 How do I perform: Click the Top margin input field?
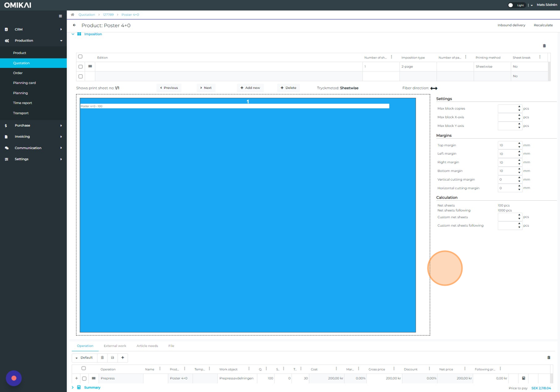pyautogui.click(x=506, y=145)
